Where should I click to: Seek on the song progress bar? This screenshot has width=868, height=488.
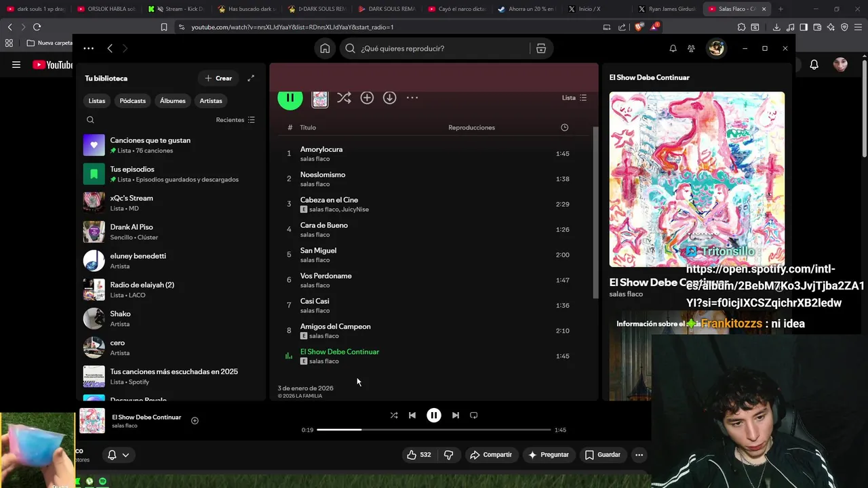point(434,430)
